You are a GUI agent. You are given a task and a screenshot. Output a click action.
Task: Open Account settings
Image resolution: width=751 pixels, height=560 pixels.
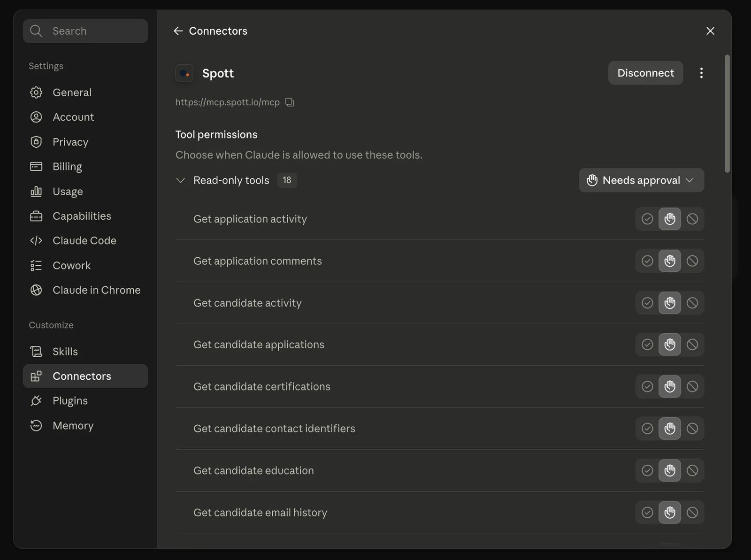tap(85, 117)
